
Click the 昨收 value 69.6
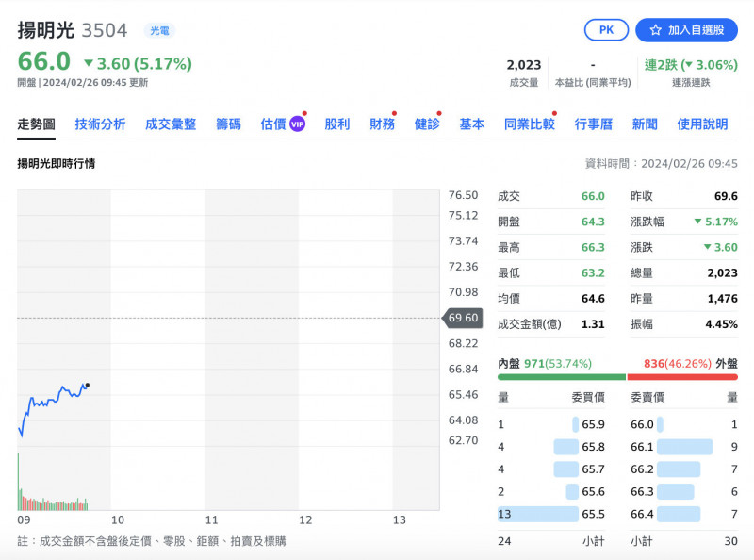(726, 196)
